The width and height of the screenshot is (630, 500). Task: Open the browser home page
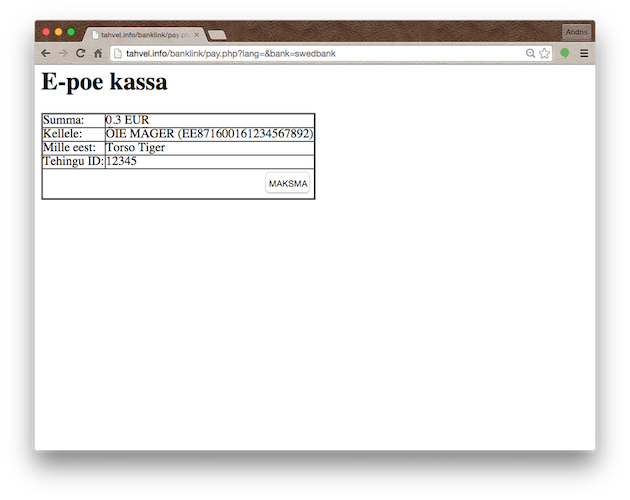98,53
